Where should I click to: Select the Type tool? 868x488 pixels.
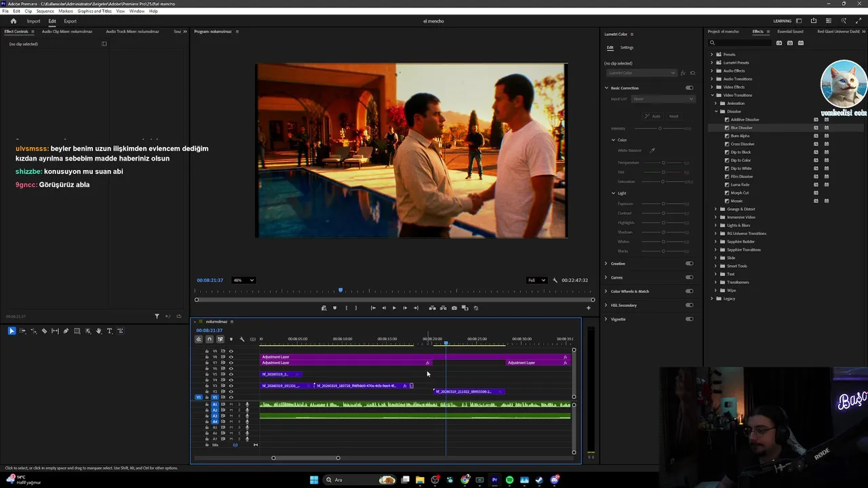pyautogui.click(x=109, y=331)
